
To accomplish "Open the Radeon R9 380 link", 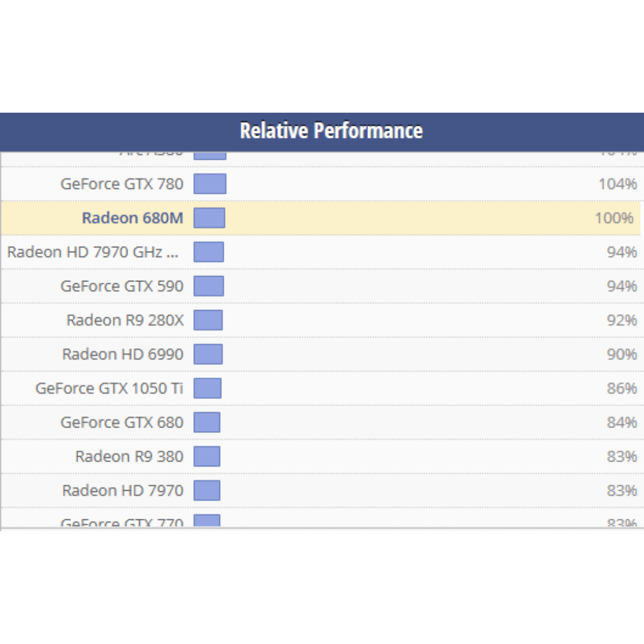I will [x=129, y=456].
